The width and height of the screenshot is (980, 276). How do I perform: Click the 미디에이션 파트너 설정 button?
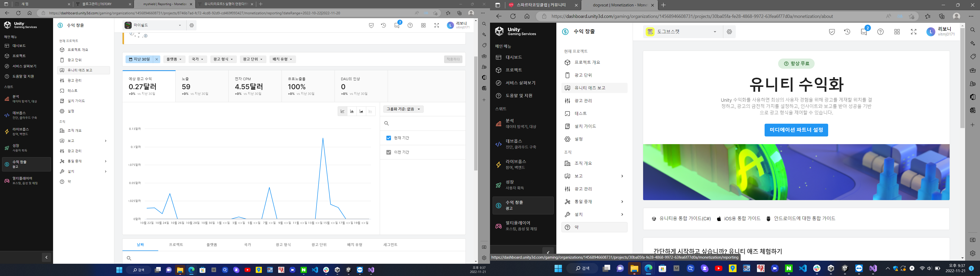(796, 130)
